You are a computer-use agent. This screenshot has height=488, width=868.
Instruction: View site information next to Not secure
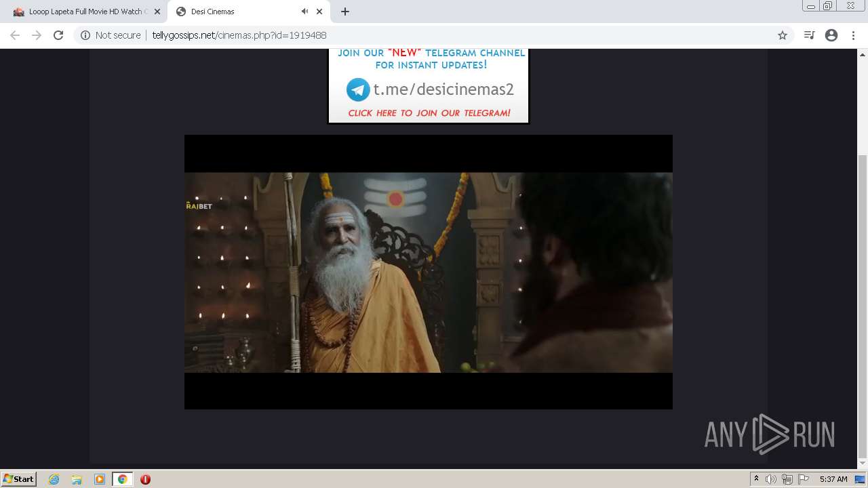(x=85, y=35)
